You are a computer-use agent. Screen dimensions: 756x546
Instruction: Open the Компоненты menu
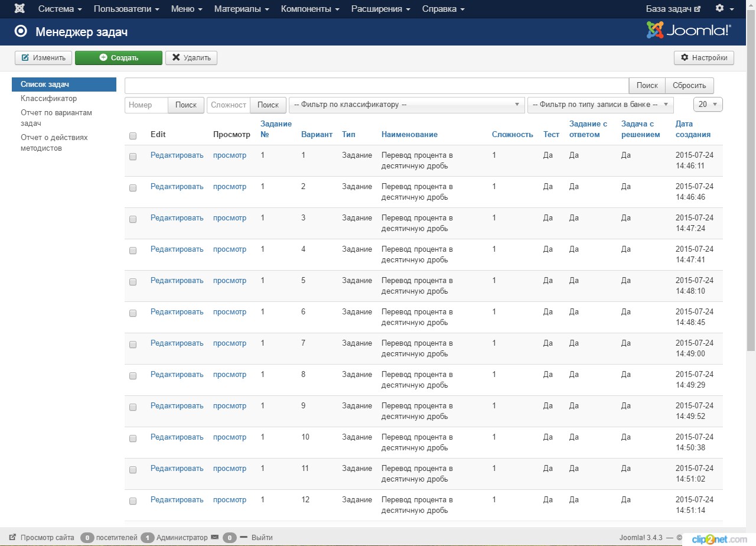310,9
